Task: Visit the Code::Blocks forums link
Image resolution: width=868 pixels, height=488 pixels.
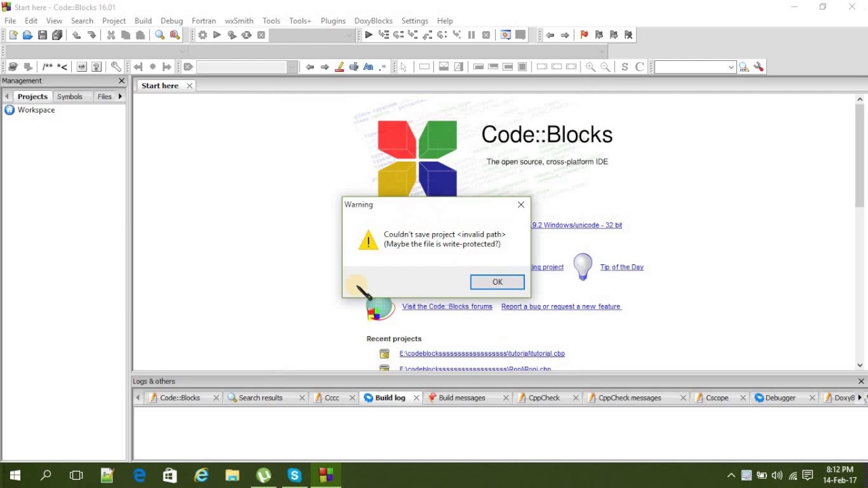Action: point(447,306)
